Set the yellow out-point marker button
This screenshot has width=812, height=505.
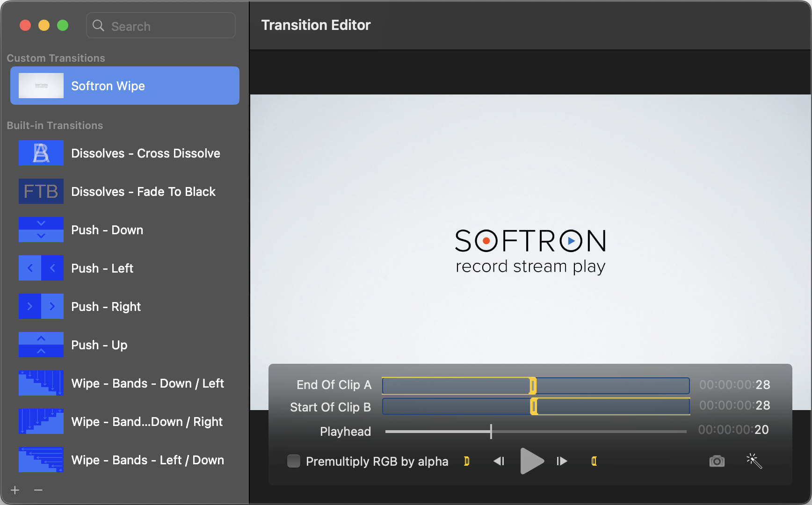point(594,461)
